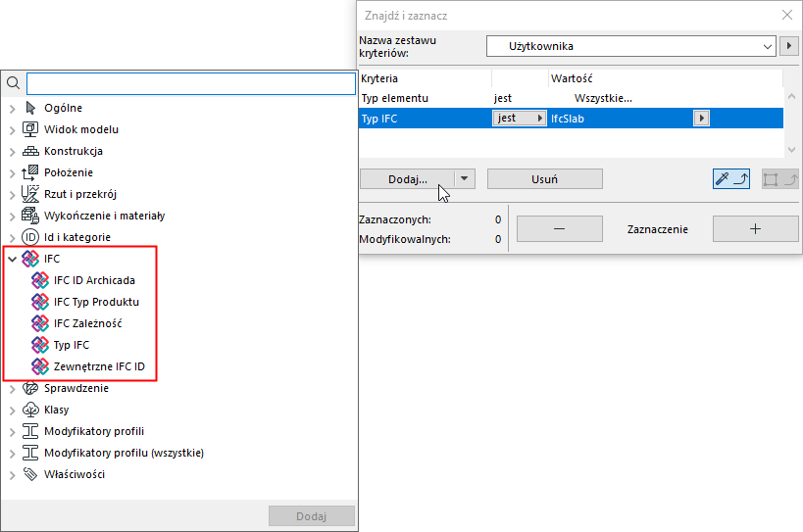This screenshot has width=803, height=532.
Task: Click the Modyfikatory profili I-beam icon
Action: (30, 431)
